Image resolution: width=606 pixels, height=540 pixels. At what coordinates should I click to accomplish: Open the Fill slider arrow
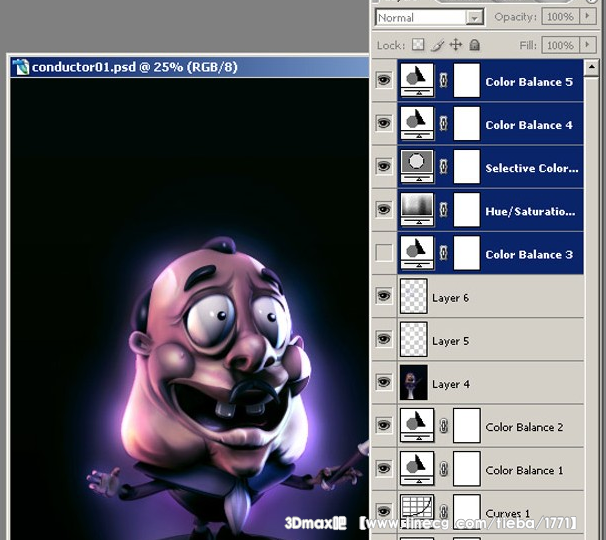point(588,45)
